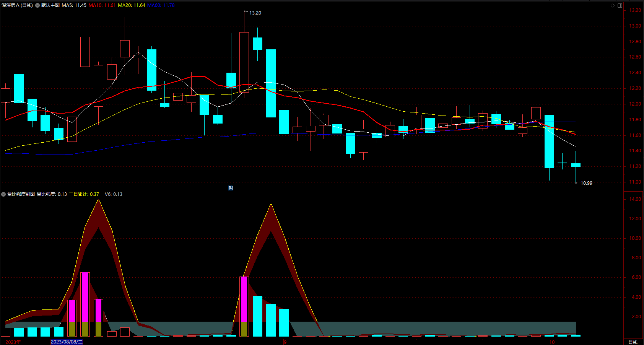Click the 13.20 high price annotation
This screenshot has height=345, width=644.
coord(255,13)
